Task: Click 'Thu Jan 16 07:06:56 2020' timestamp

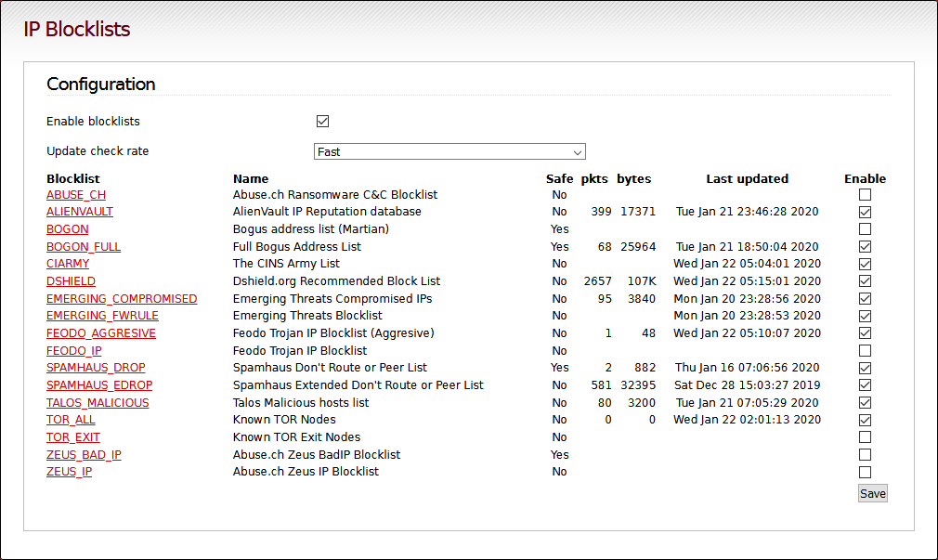Action: click(x=748, y=368)
